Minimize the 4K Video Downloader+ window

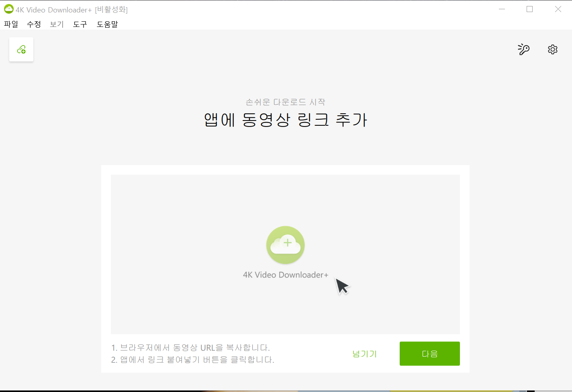(x=502, y=9)
